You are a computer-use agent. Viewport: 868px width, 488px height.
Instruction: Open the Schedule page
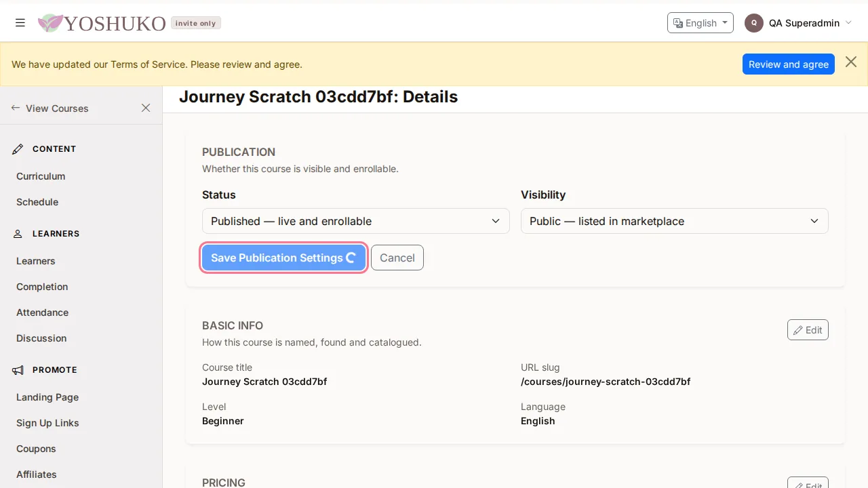pos(37,202)
